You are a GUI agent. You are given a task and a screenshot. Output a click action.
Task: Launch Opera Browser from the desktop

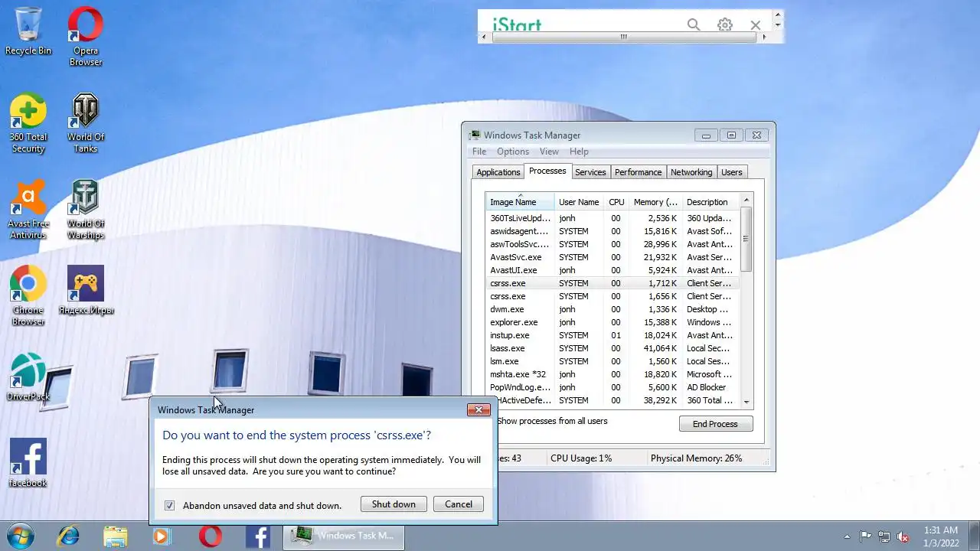tap(86, 36)
